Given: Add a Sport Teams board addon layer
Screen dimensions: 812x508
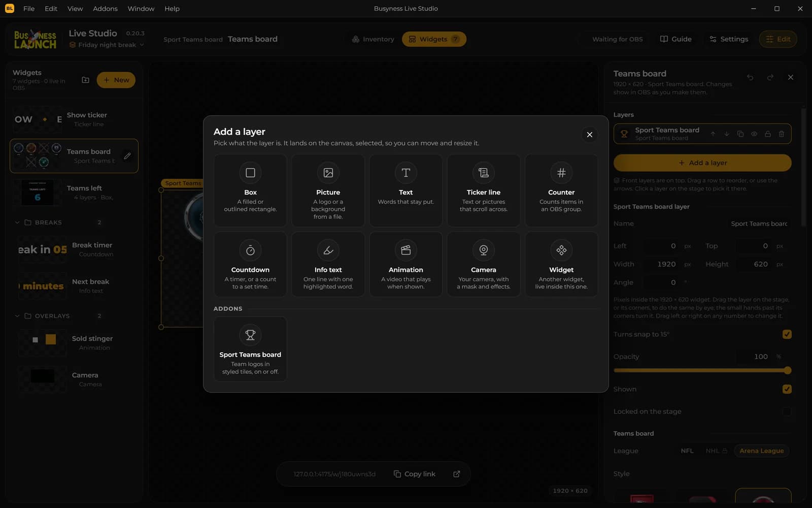Looking at the screenshot, I should point(250,349).
